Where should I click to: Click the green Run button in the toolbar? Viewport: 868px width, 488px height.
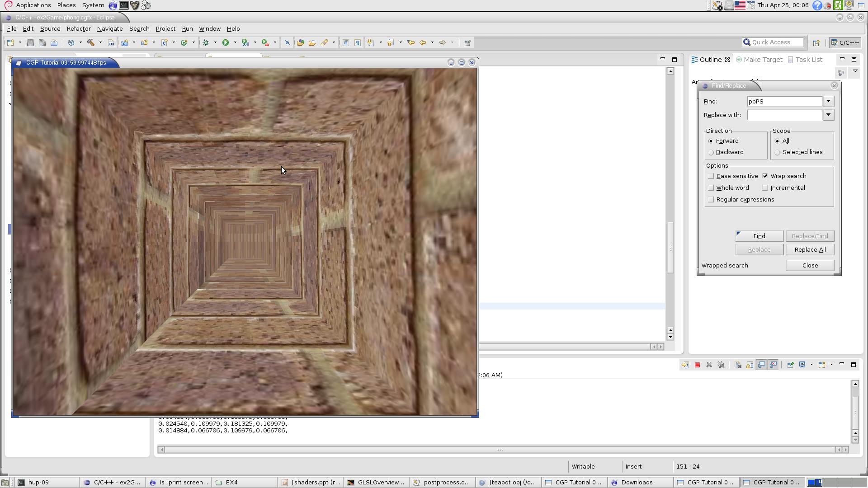(x=225, y=42)
